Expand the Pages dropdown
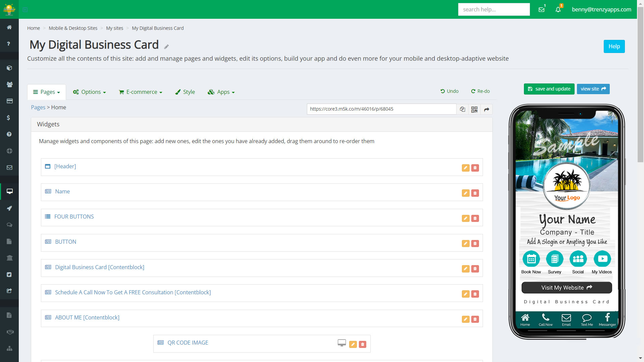644x362 pixels. 47,92
